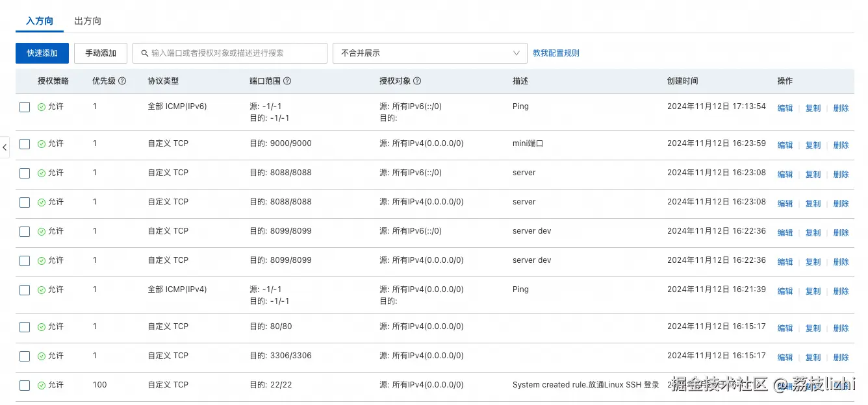868x405 pixels.
Task: Switch to the 出方向 tab
Action: pos(88,21)
